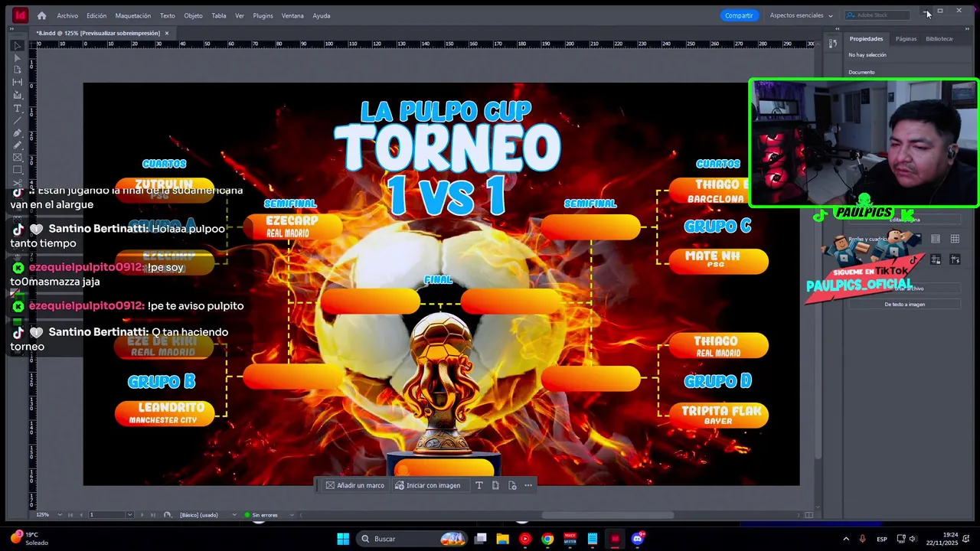This screenshot has width=980, height=551.
Task: Go to next page arrow
Action: point(142,515)
